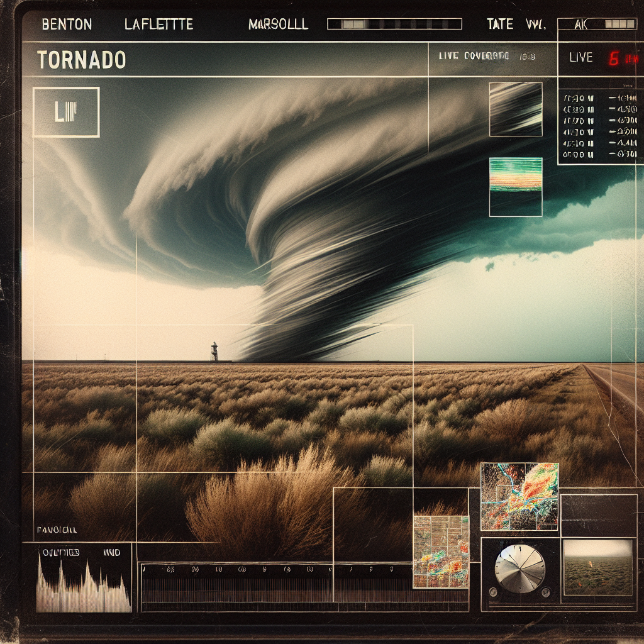Select the BENTON county tab
This screenshot has width=644, height=644.
(67, 25)
